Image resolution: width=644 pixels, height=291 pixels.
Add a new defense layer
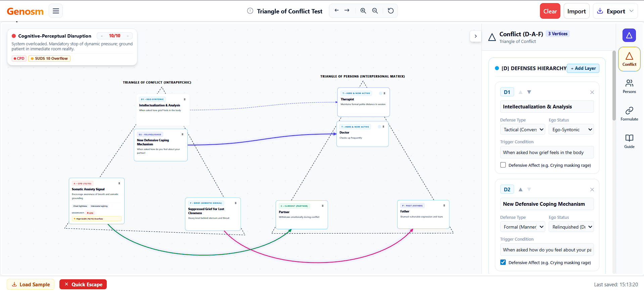(x=583, y=68)
